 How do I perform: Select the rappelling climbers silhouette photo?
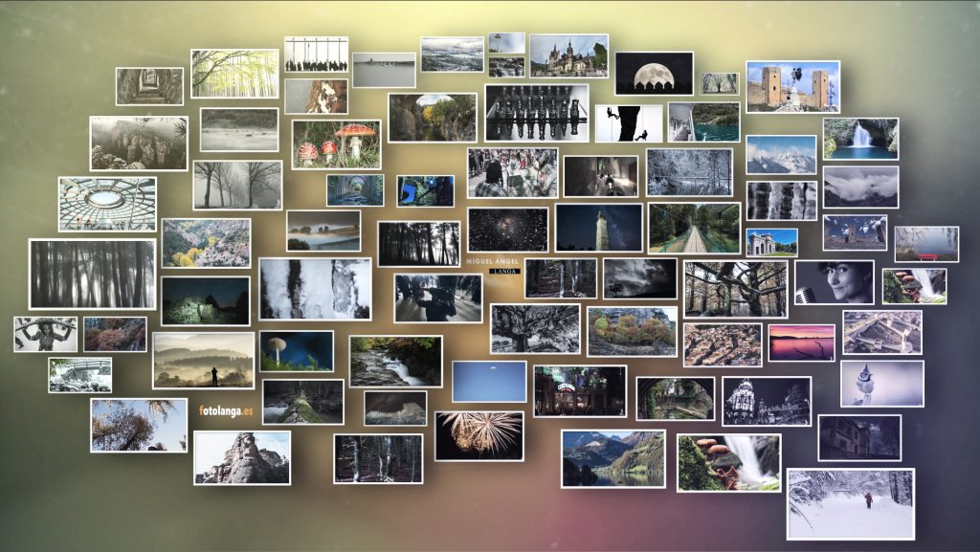coord(628,123)
